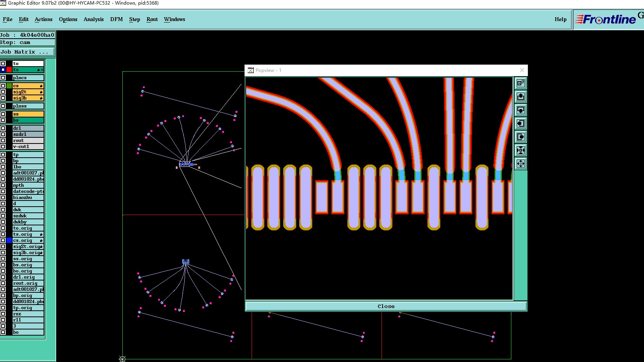
Task: Click the Popview window title icon
Action: (251, 70)
